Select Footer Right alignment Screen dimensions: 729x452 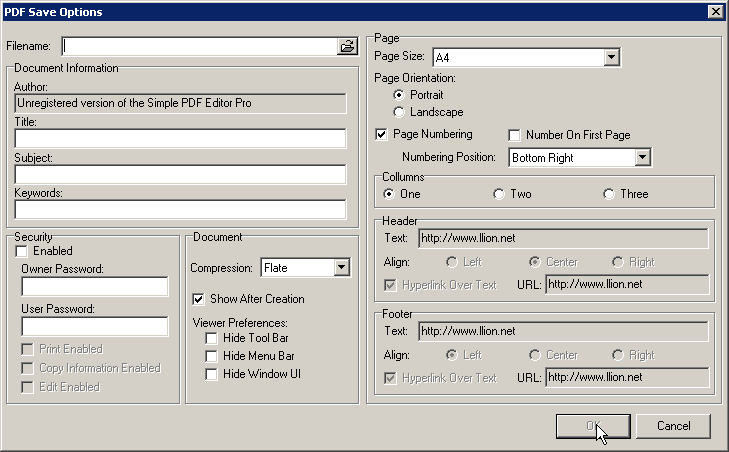point(617,355)
